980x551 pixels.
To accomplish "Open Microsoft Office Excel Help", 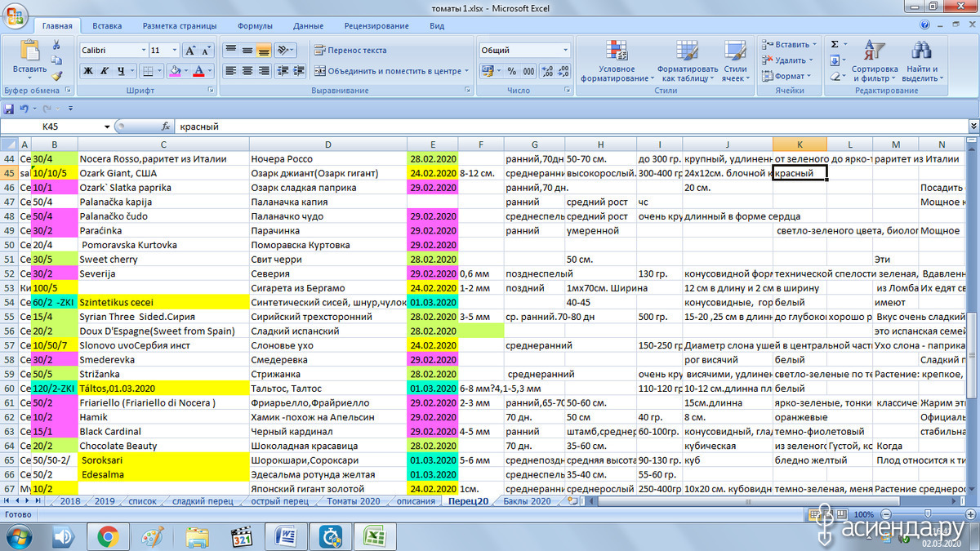I will [x=924, y=25].
